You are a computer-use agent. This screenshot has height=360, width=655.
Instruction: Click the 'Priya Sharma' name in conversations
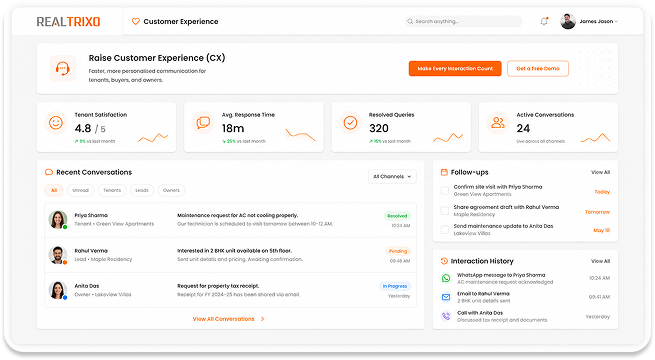tap(91, 215)
